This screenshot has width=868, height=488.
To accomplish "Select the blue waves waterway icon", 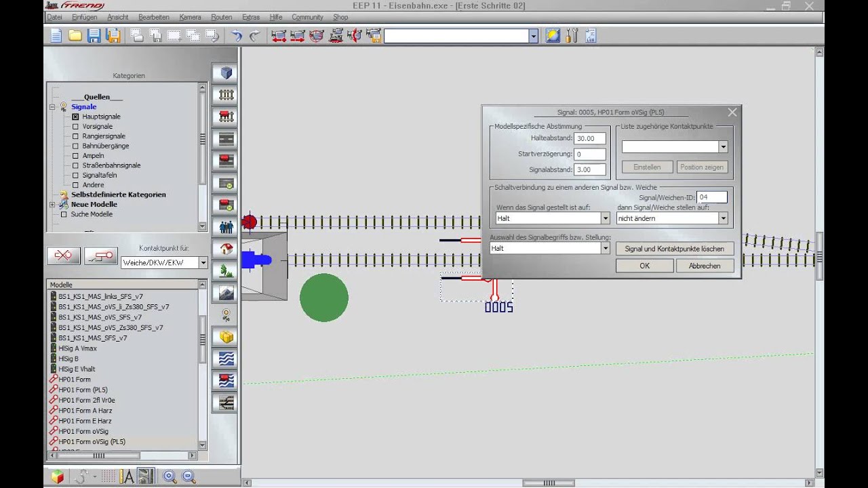I will click(x=226, y=359).
